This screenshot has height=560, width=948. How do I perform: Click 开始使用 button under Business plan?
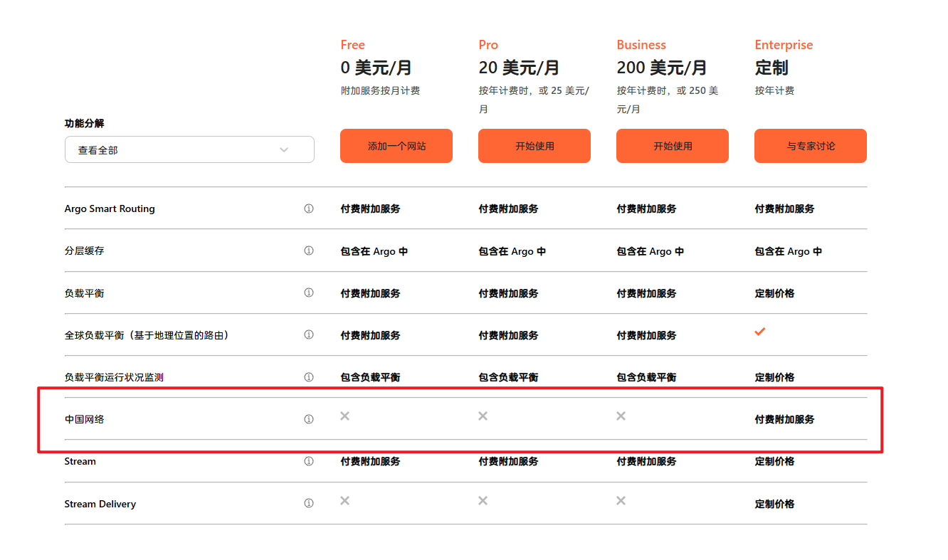673,146
